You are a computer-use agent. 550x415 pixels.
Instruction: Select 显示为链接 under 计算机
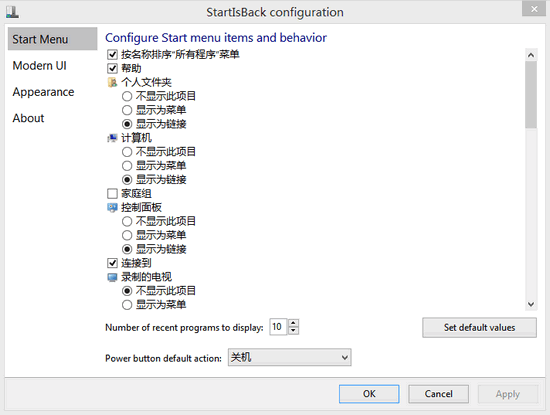127,180
